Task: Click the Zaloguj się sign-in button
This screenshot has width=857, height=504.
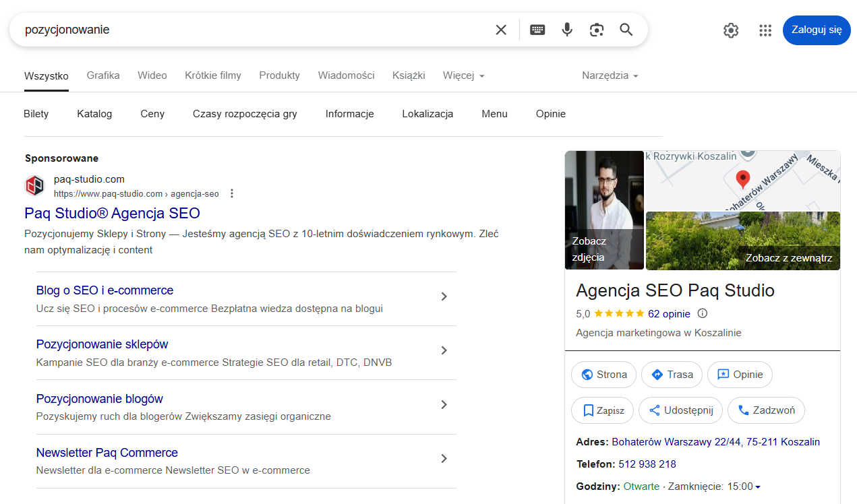Action: tap(817, 30)
